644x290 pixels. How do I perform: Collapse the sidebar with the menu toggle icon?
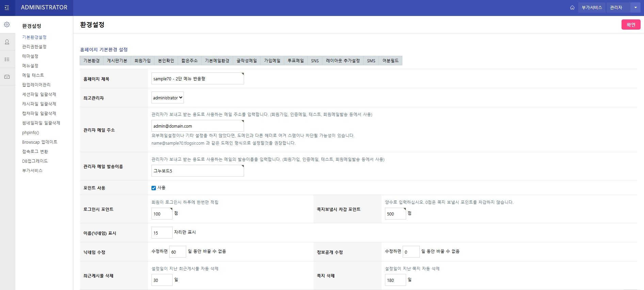pyautogui.click(x=7, y=7)
